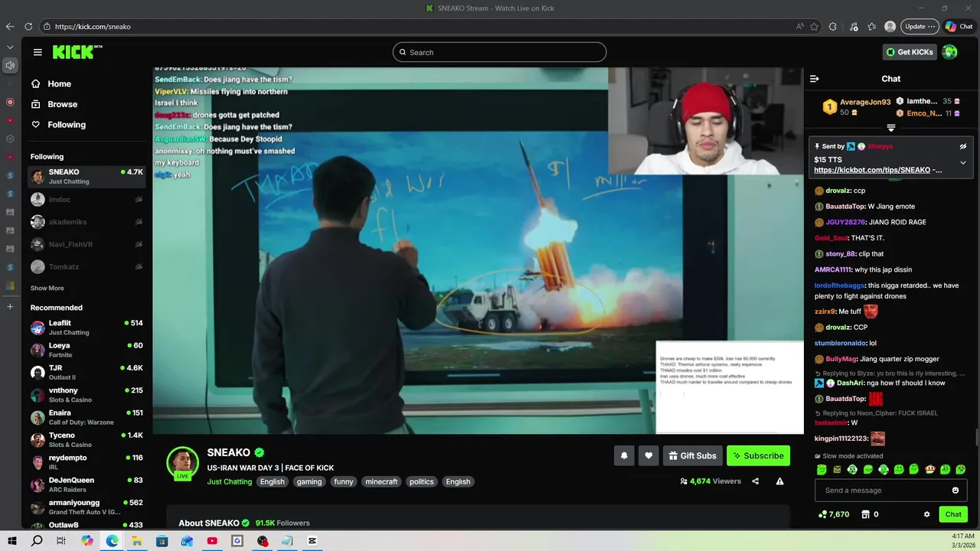Screen dimensions: 980x551
Task: Open the emoji picker in message box
Action: tap(955, 491)
